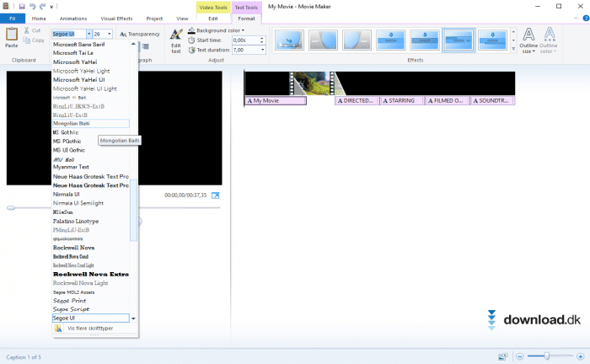
Task: Select the 'FILMED O...' caption on timeline
Action: tap(448, 100)
